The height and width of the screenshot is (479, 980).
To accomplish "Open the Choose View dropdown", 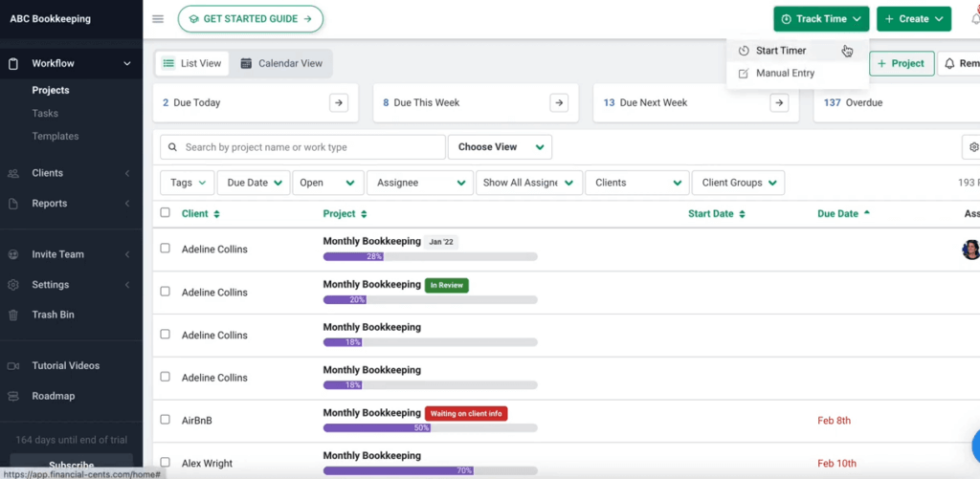I will pos(500,147).
